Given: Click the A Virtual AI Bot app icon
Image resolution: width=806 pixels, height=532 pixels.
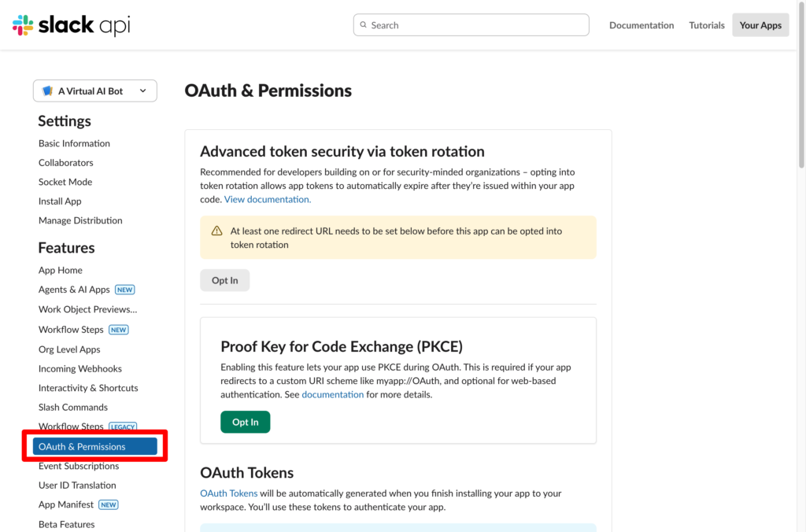Looking at the screenshot, I should coord(47,91).
